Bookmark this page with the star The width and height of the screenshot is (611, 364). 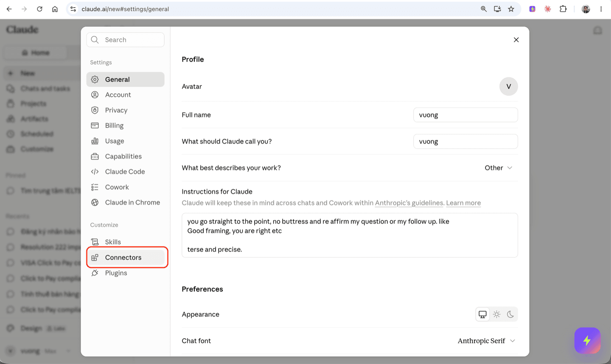click(x=511, y=9)
